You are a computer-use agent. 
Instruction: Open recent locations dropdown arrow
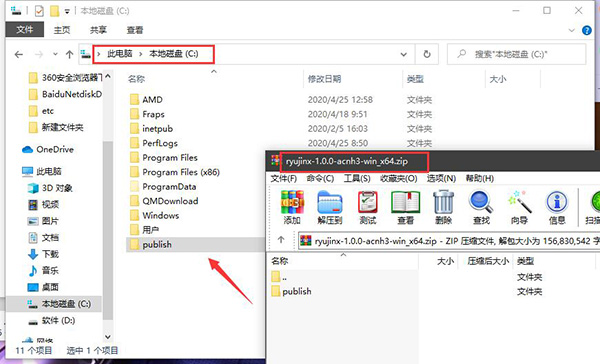(55, 54)
